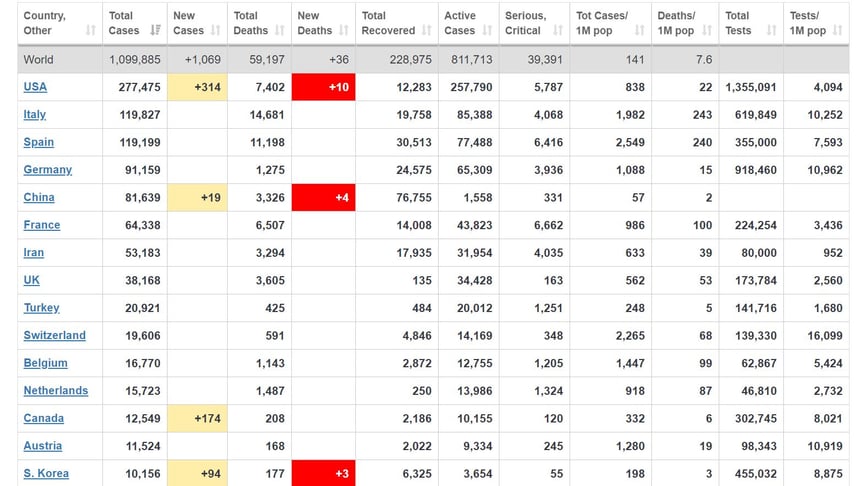Click the Total Tests sort arrows

coord(771,31)
